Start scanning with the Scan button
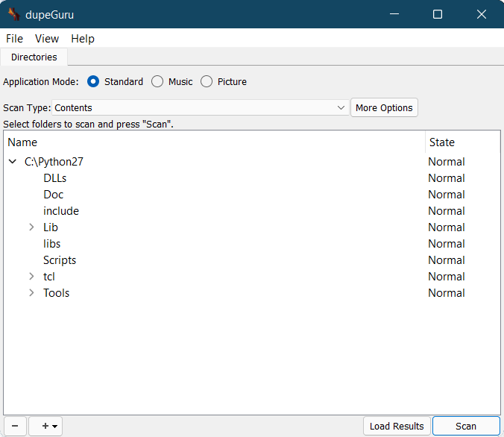The width and height of the screenshot is (504, 437). 466,426
